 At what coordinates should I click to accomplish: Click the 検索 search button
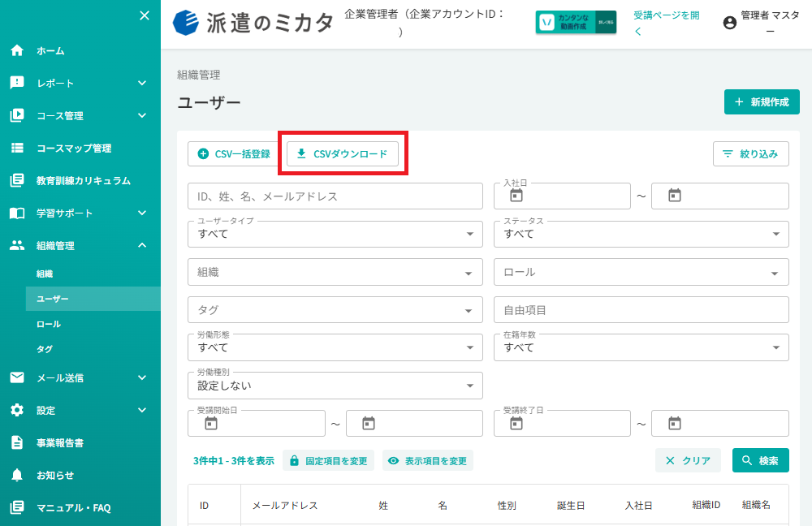760,460
